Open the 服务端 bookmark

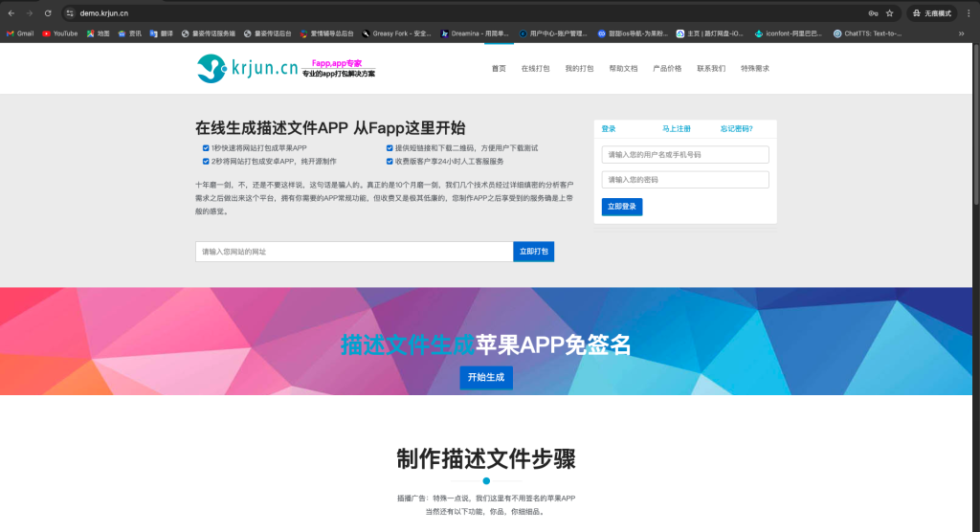click(208, 33)
